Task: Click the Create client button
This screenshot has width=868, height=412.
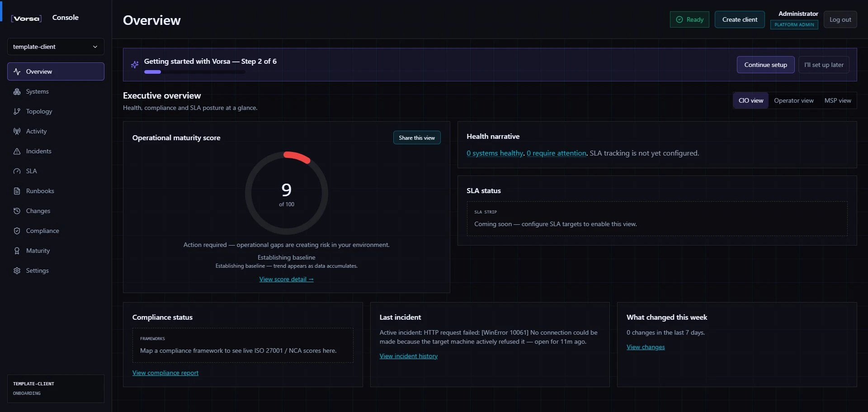Action: (x=740, y=19)
